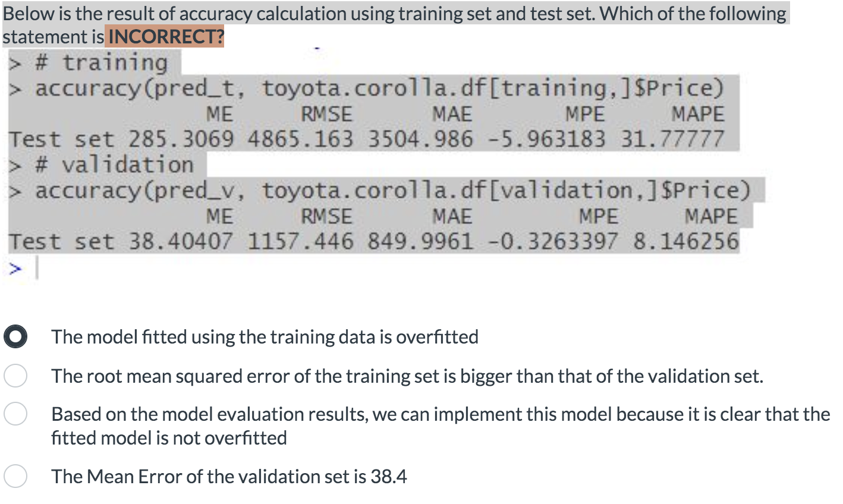The height and width of the screenshot is (504, 843).
Task: Select the Mean Error 38.4 answer option
Action: tap(15, 476)
